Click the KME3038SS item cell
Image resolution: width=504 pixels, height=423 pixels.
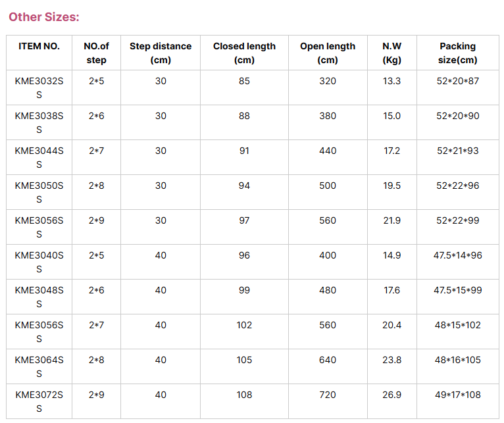[39, 122]
